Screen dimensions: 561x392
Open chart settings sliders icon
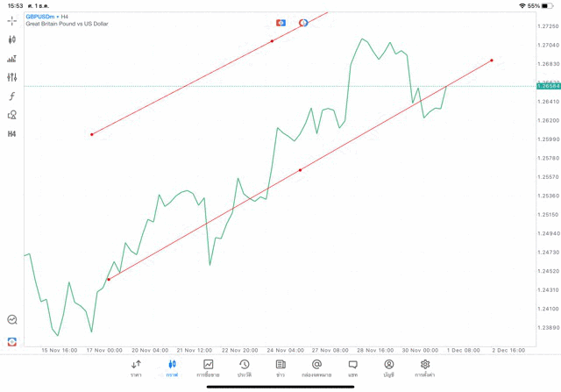point(12,77)
